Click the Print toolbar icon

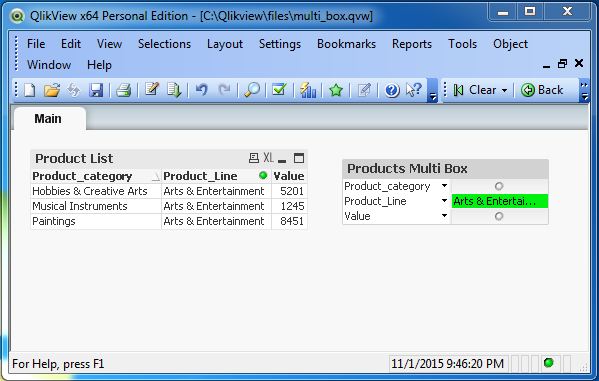pyautogui.click(x=124, y=90)
